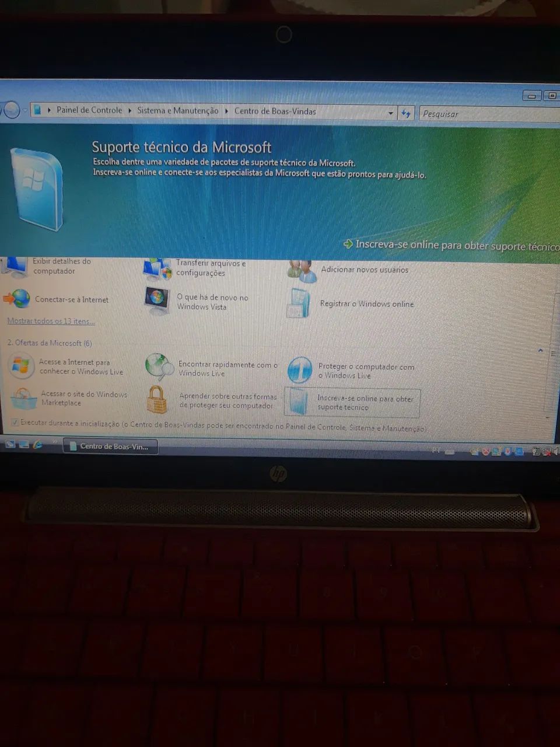The width and height of the screenshot is (560, 747).
Task: Click the minimize window button
Action: pos(531,95)
